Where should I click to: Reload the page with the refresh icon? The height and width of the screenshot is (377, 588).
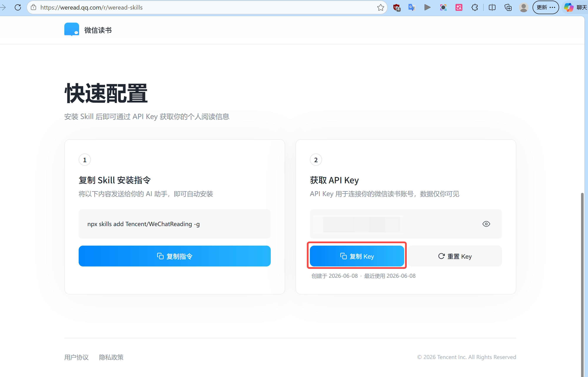(18, 7)
